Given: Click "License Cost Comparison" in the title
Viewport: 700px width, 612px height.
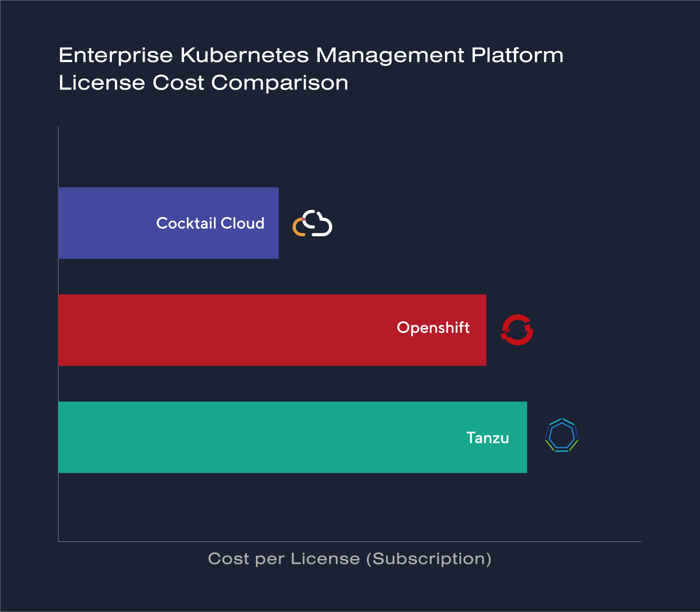Looking at the screenshot, I should 203,83.
